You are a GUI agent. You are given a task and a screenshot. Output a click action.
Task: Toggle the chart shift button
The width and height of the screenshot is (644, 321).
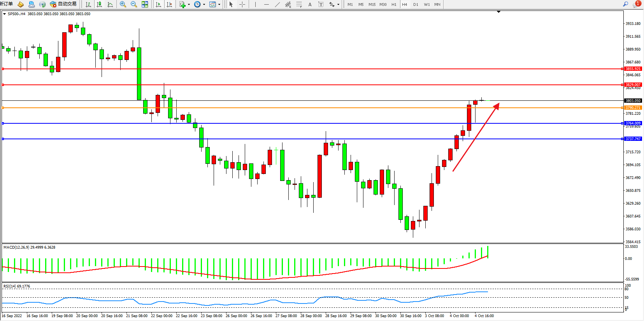tap(169, 4)
